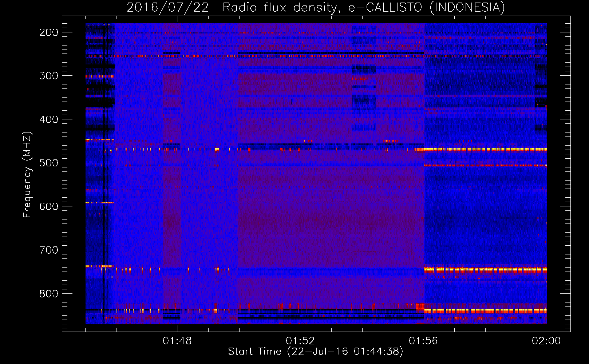
Task: Click the 700 frequency tick label
Action: [x=49, y=250]
